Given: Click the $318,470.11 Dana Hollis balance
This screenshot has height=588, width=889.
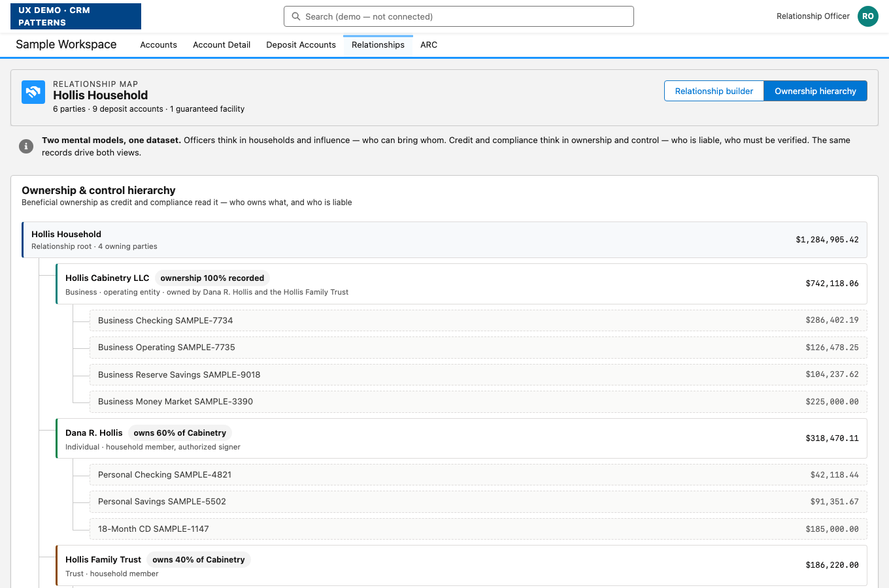Looking at the screenshot, I should tap(832, 438).
